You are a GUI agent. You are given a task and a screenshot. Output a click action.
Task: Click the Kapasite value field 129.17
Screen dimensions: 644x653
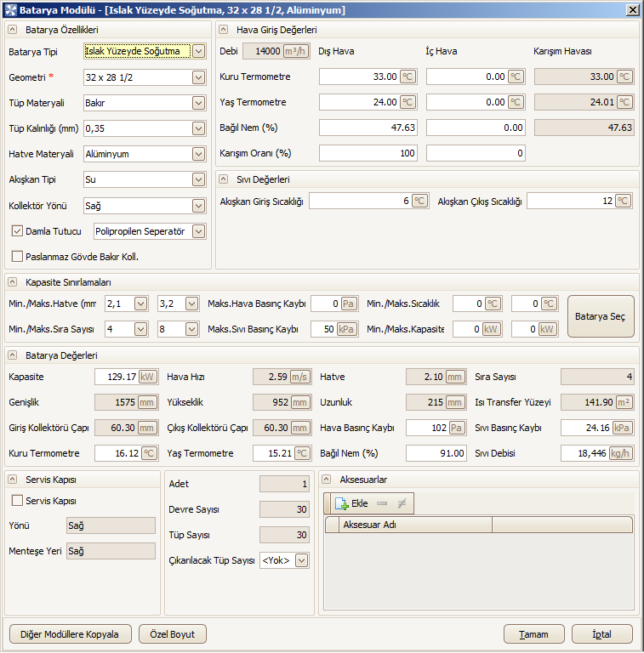(126, 377)
